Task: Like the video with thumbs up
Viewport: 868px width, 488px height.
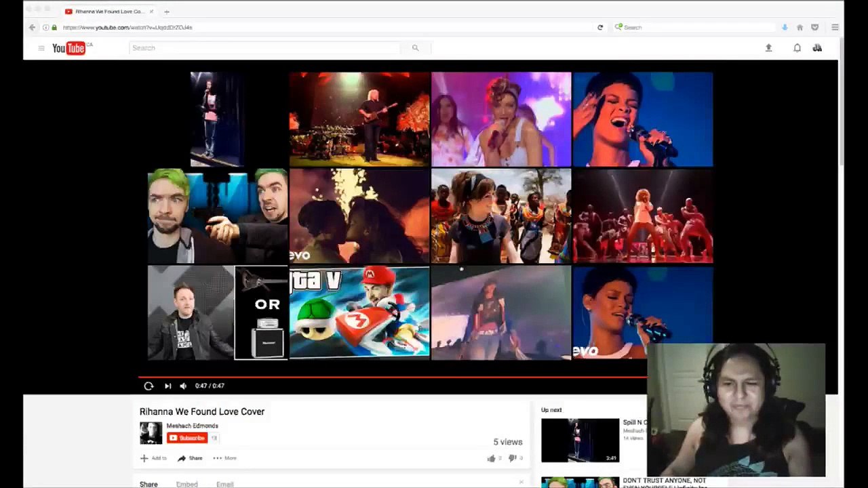Action: click(491, 459)
